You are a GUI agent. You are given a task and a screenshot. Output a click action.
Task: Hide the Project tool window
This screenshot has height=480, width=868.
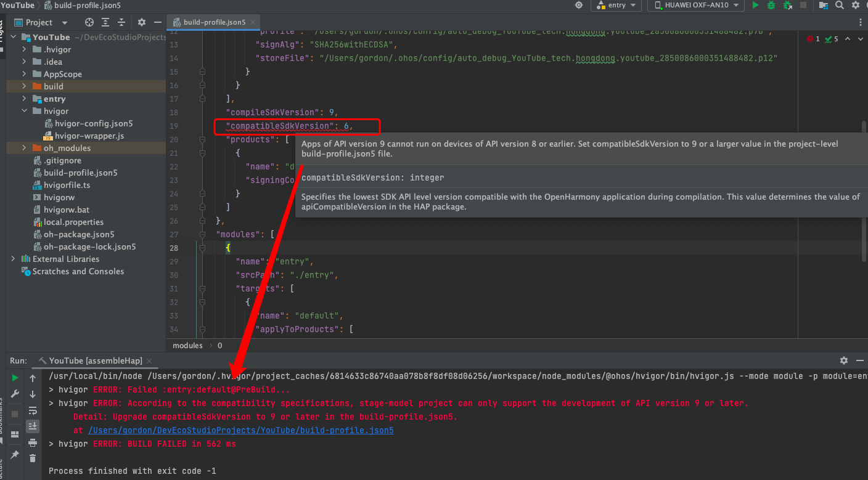point(158,22)
